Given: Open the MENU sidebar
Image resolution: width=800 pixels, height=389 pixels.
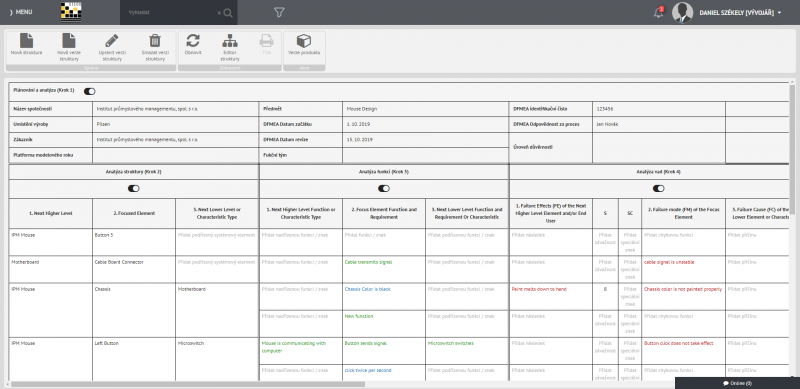Looking at the screenshot, I should point(21,12).
